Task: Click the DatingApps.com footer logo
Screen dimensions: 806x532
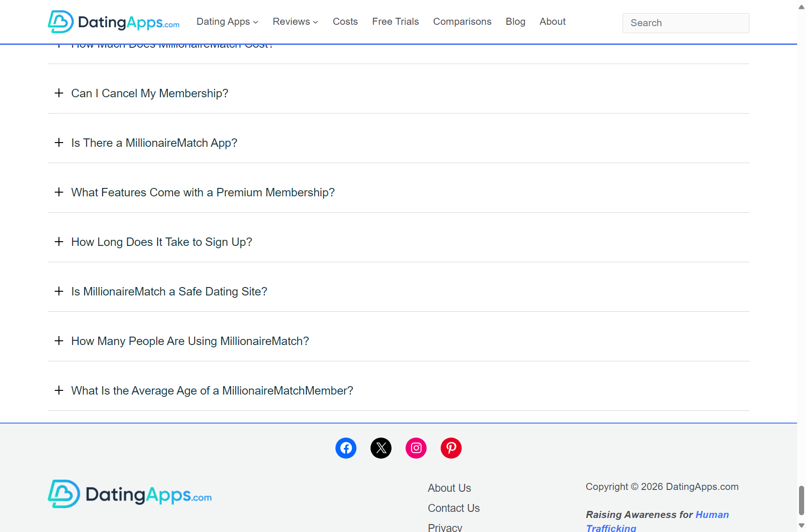Action: point(130,494)
